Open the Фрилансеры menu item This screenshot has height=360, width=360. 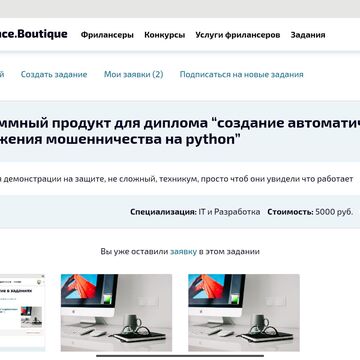107,35
